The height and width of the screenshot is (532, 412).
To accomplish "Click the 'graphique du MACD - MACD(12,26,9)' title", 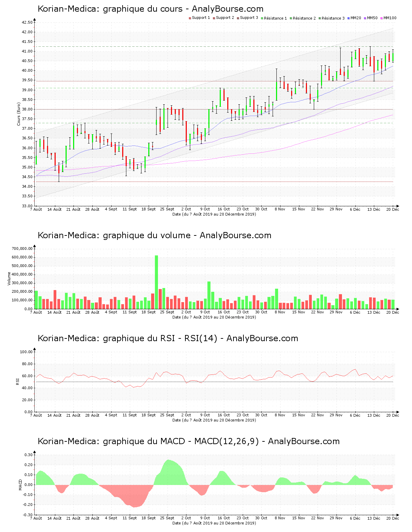I will (188, 441).
